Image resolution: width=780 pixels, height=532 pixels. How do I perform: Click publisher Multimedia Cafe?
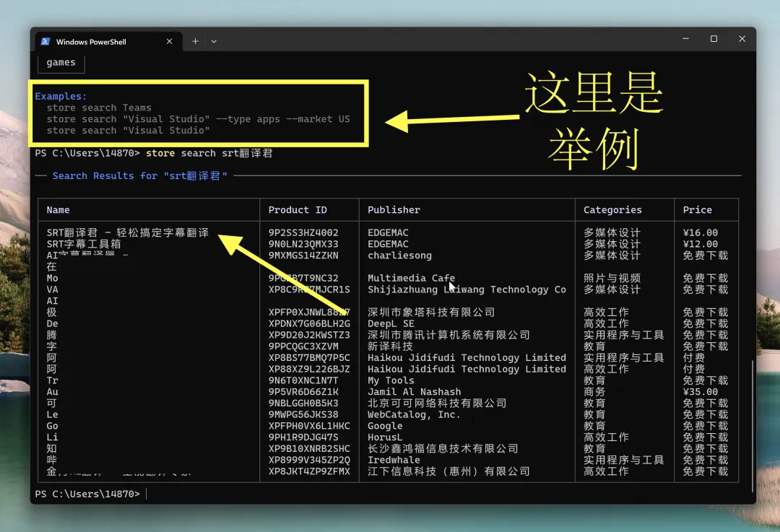[412, 278]
